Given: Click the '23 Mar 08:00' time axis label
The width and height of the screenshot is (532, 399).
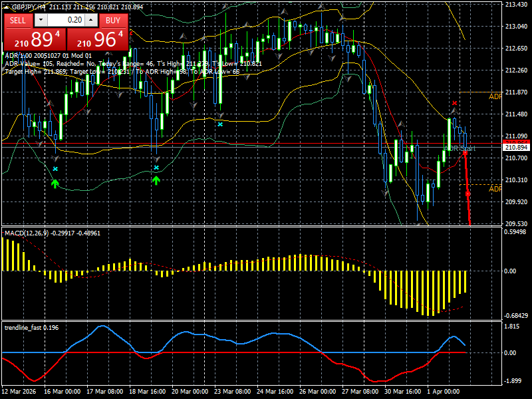Looking at the screenshot, I should 233,392.
